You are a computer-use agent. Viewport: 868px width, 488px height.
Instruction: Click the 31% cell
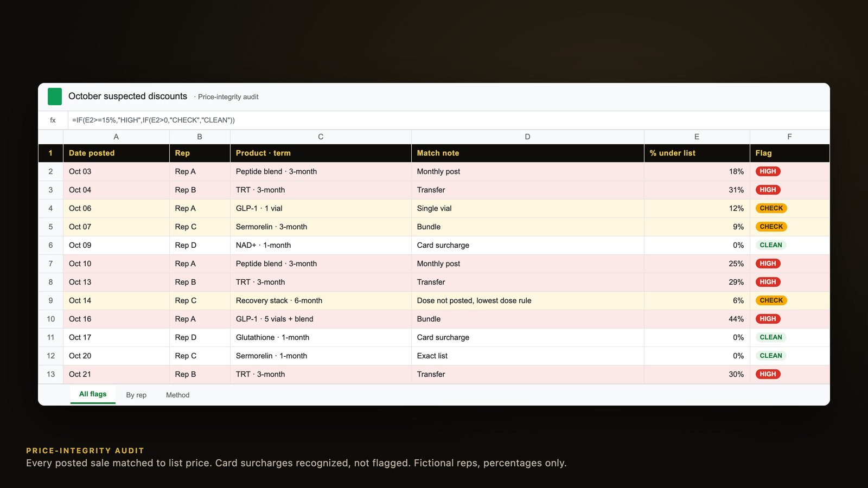[x=697, y=190]
